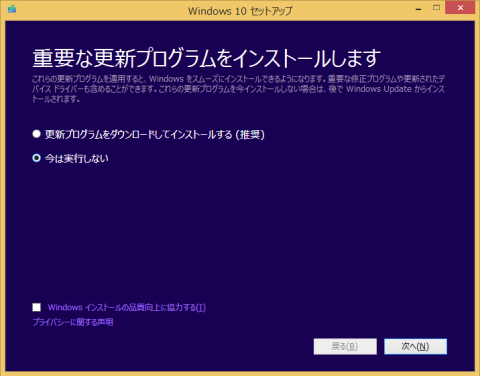Open the プライバシーに関する声明 link
The width and height of the screenshot is (480, 376).
coord(73,322)
